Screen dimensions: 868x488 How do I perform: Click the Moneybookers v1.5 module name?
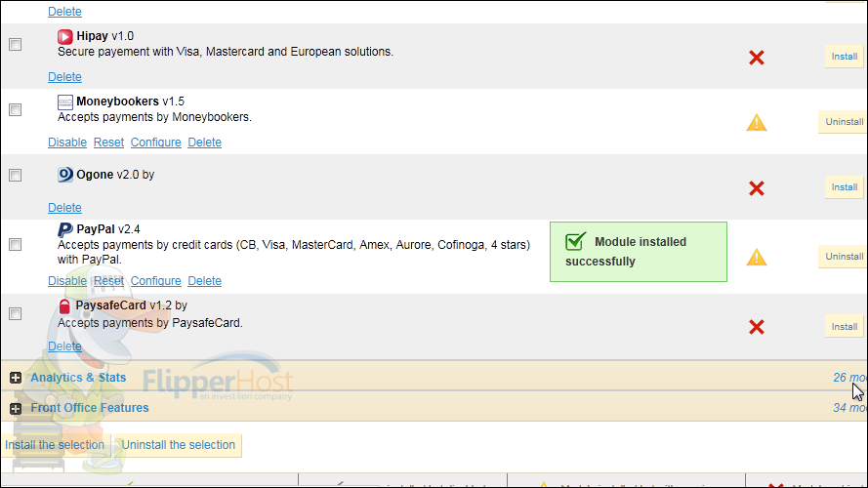(x=130, y=102)
